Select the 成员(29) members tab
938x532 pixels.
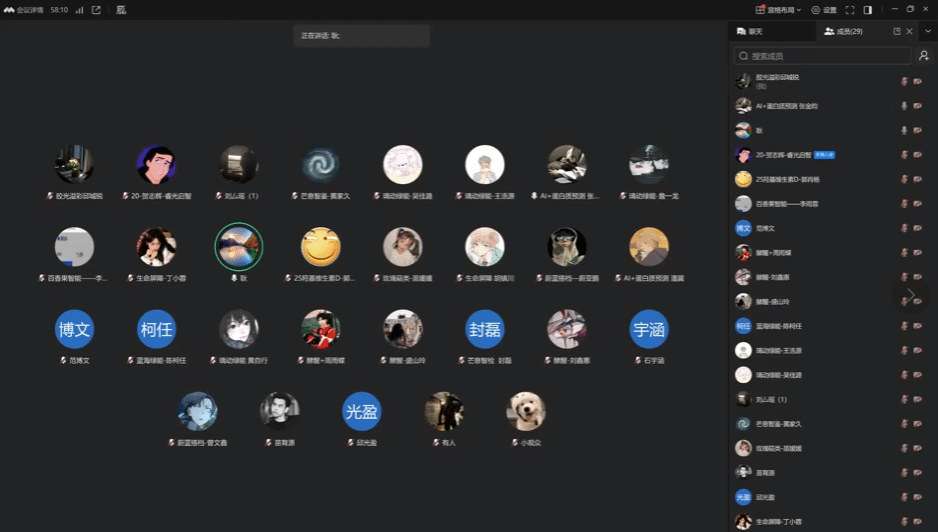(x=843, y=32)
